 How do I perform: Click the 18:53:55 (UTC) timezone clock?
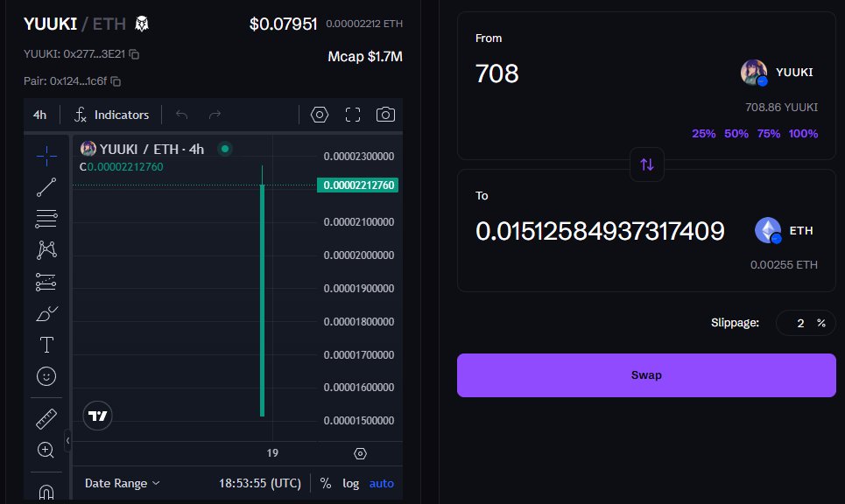click(260, 483)
